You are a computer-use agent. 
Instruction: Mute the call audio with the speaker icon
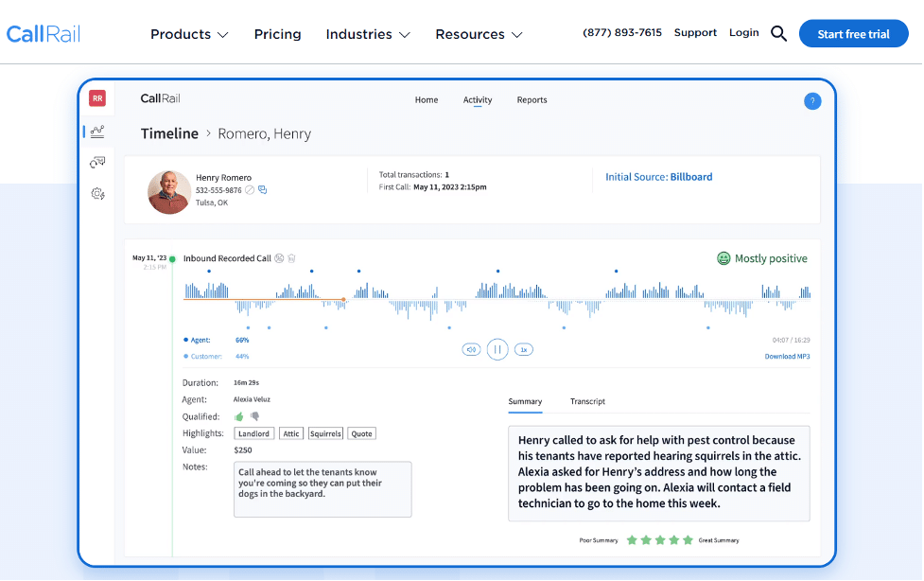tap(471, 349)
